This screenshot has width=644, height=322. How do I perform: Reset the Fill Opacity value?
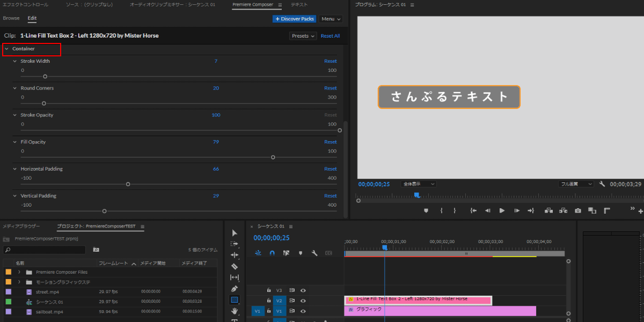coord(331,142)
